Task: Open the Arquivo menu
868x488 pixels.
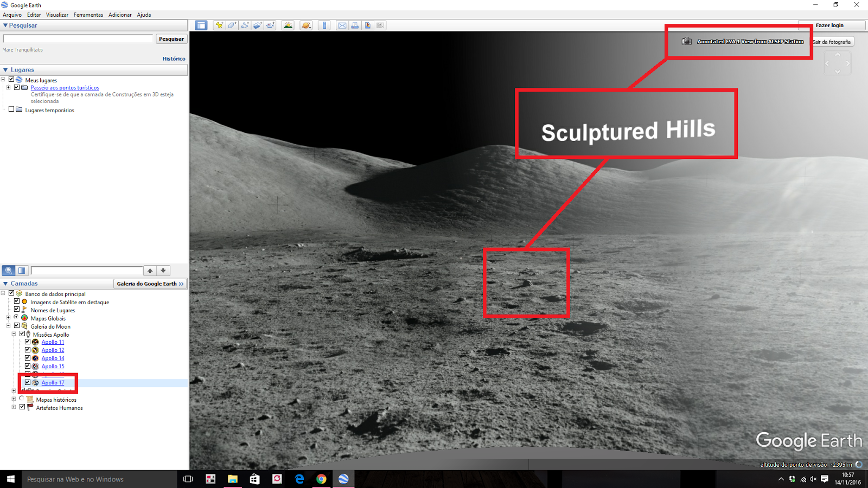Action: 12,15
